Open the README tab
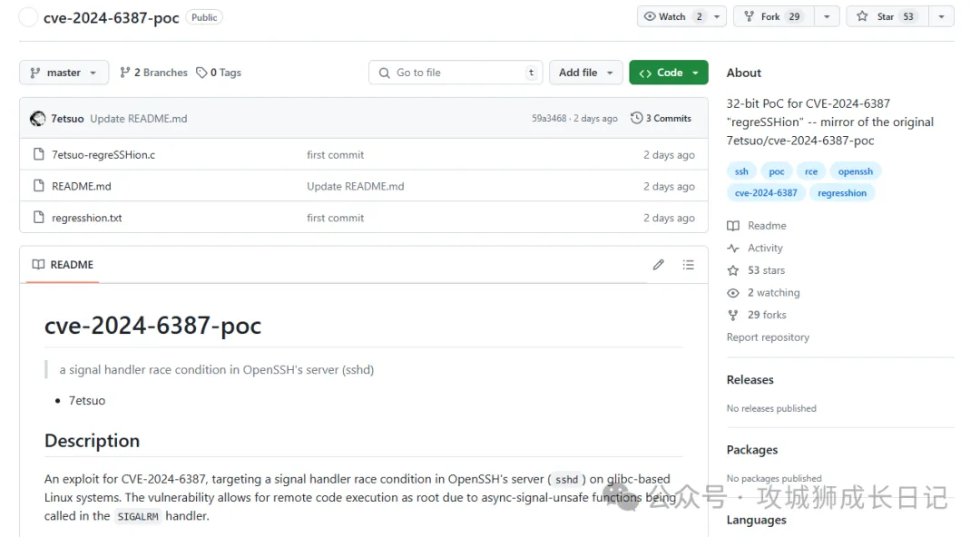Screen dimensions: 980x537 tap(64, 265)
